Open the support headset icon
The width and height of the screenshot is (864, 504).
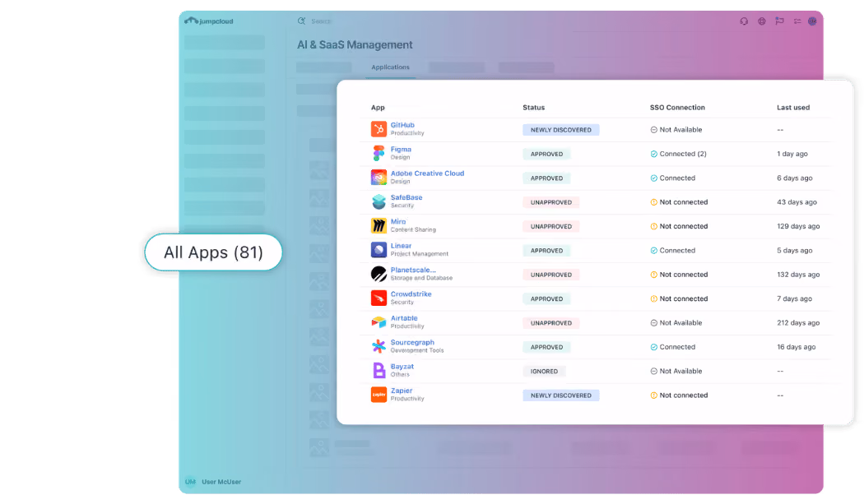[744, 21]
